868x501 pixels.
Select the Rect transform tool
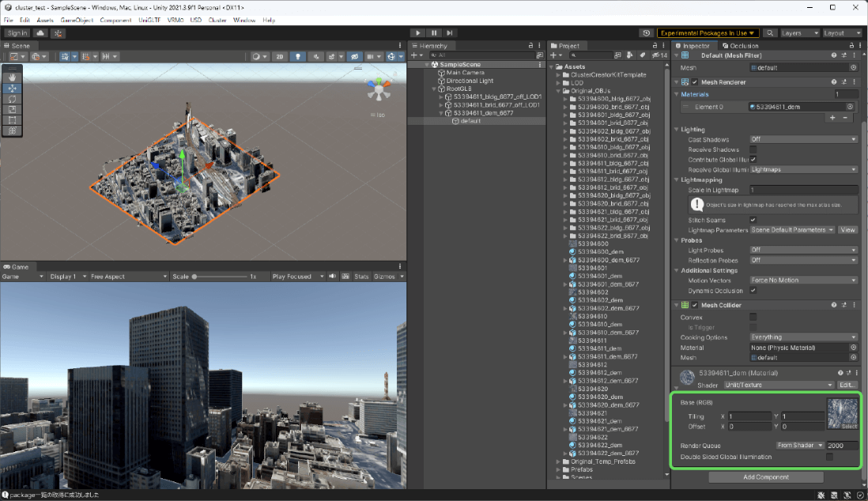(x=13, y=120)
